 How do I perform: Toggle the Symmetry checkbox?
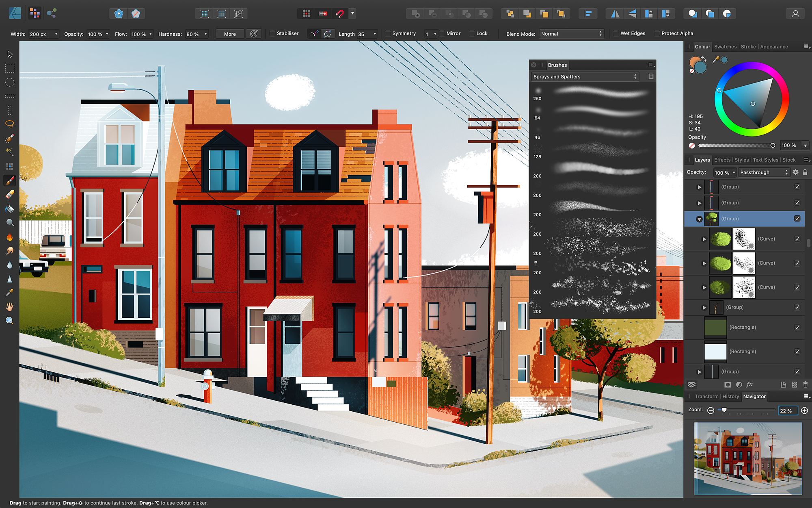388,33
